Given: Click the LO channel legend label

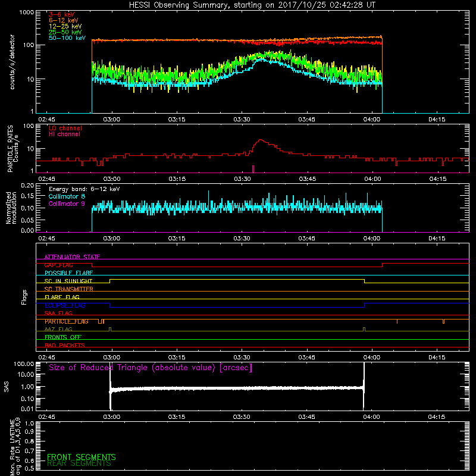Looking at the screenshot, I should click(65, 128).
